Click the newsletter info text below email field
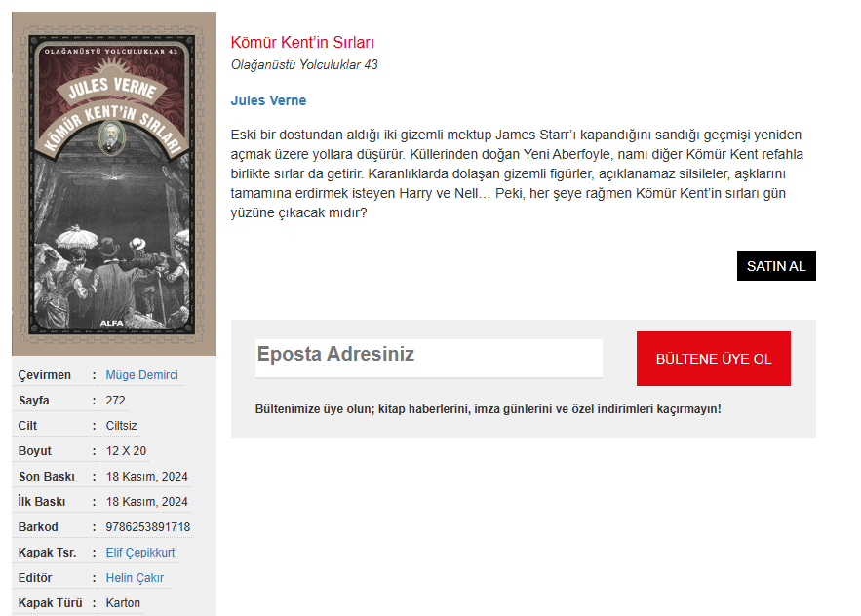Viewport: 861px width, 616px height. (x=489, y=409)
